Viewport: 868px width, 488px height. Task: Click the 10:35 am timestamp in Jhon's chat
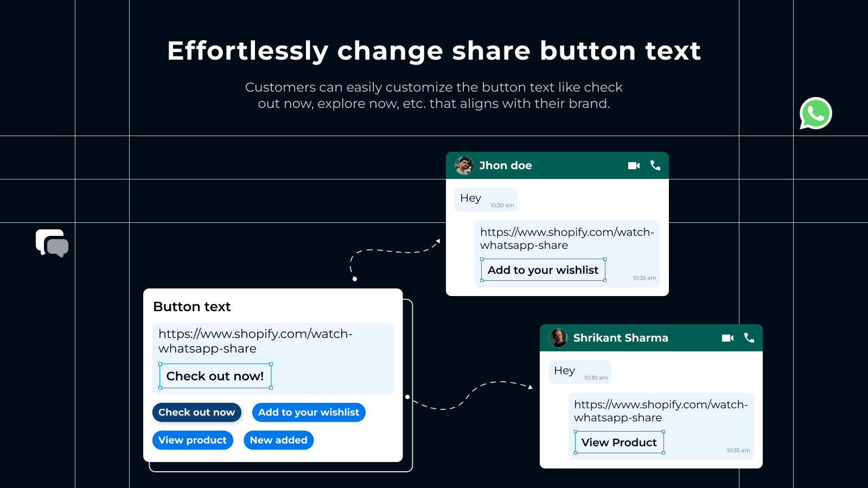tap(644, 278)
